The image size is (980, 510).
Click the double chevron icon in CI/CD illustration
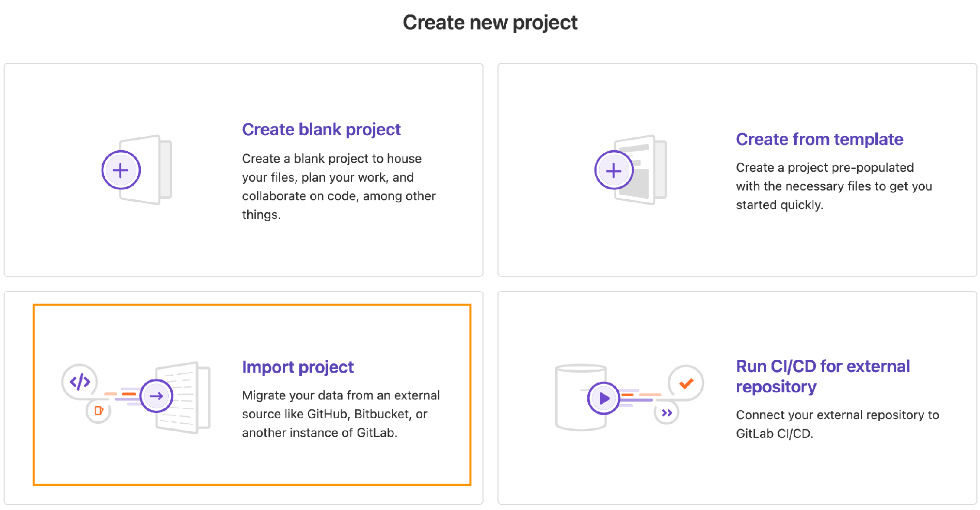(x=666, y=413)
